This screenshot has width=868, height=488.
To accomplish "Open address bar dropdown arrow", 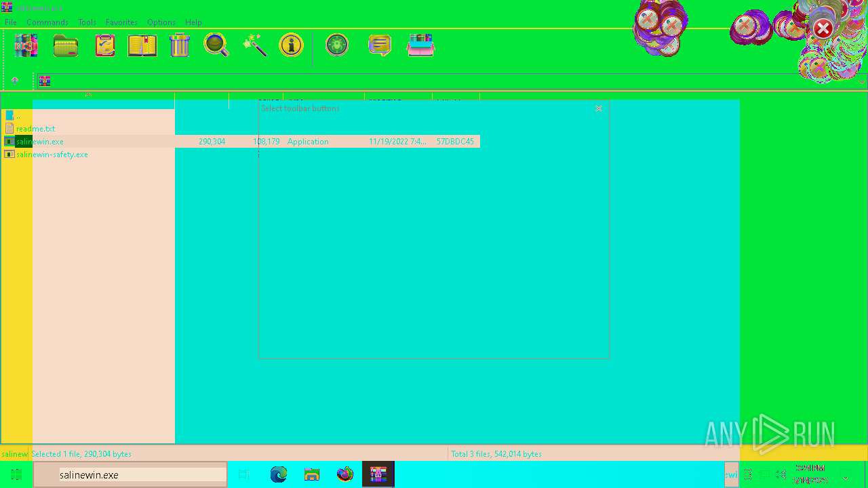I will pyautogui.click(x=862, y=81).
